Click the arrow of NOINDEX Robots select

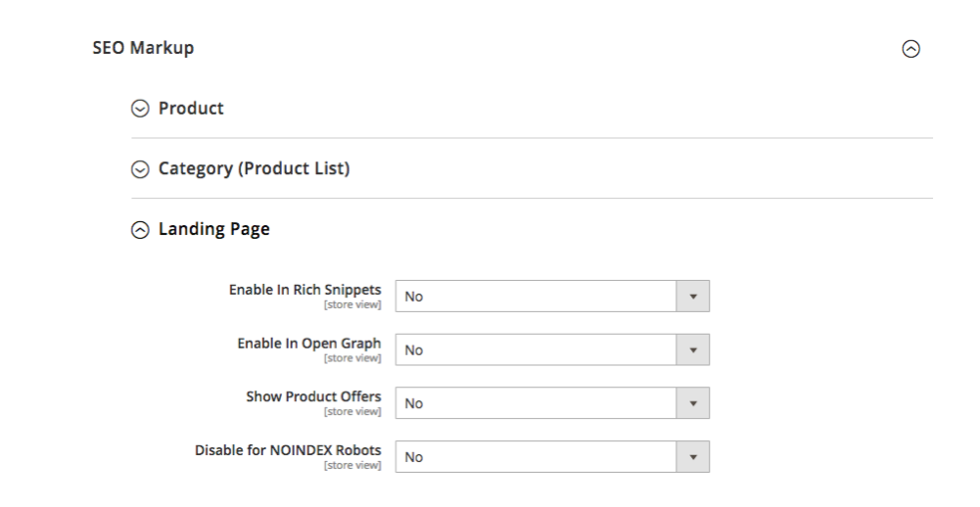pyautogui.click(x=692, y=457)
